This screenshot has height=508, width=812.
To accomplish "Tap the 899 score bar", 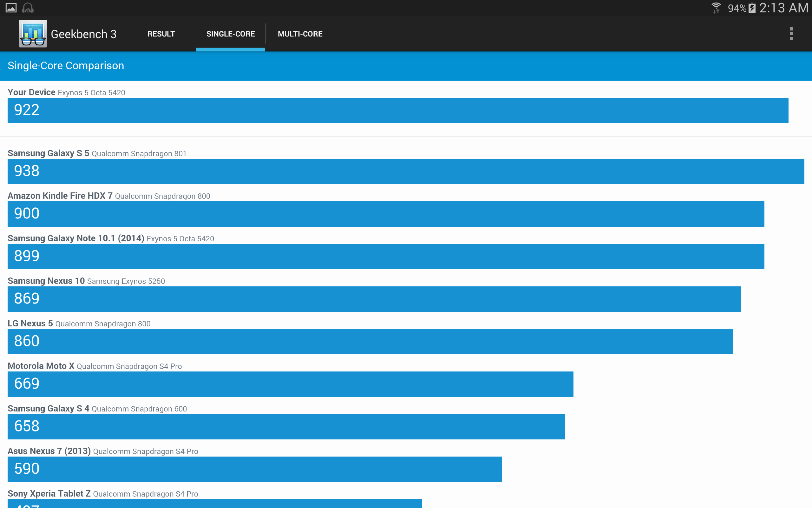I will [x=386, y=256].
